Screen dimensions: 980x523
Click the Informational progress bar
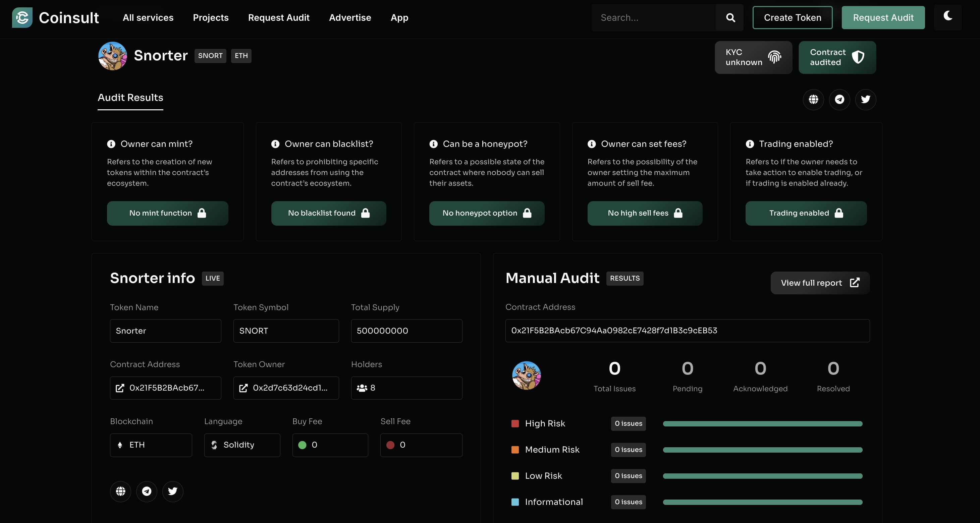762,502
